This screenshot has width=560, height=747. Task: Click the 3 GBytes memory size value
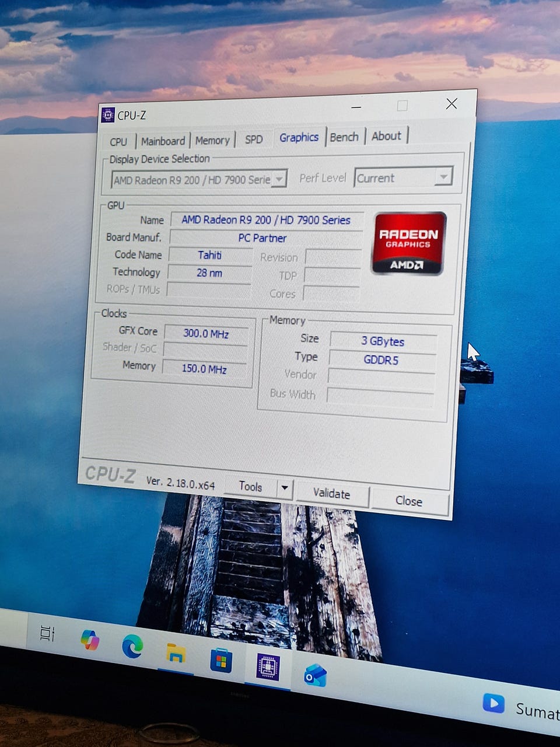[383, 341]
